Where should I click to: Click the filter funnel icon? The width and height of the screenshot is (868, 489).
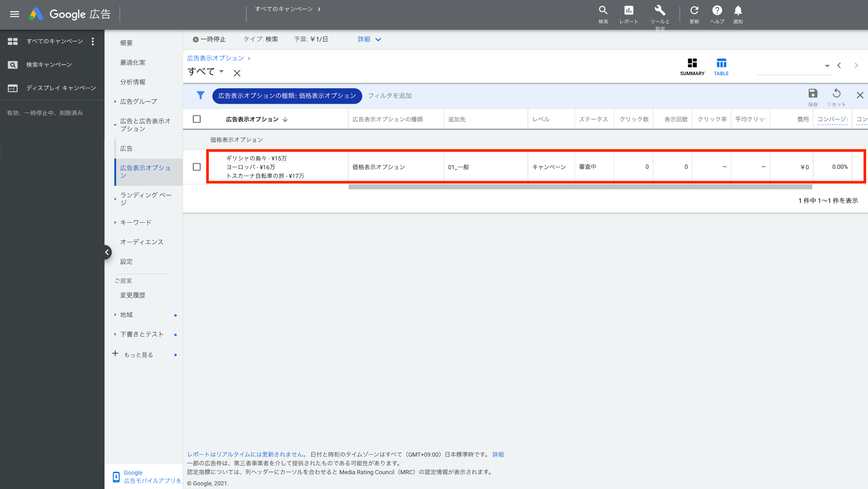[x=200, y=95]
